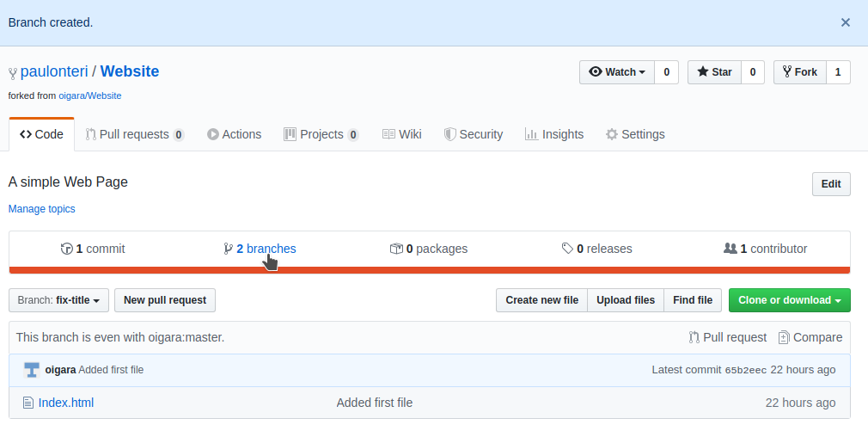Click the Compare icon link
868x431 pixels.
pyautogui.click(x=784, y=337)
